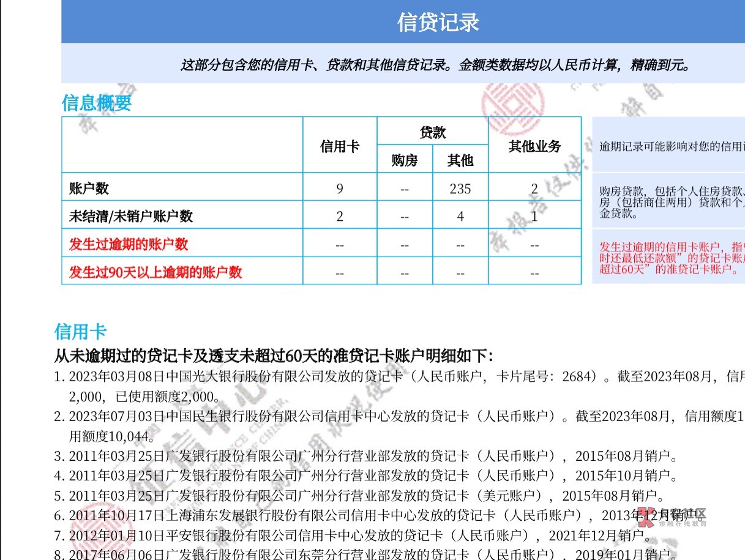
Task: Click the 未结清/未销户账户数 row label
Action: click(x=131, y=216)
